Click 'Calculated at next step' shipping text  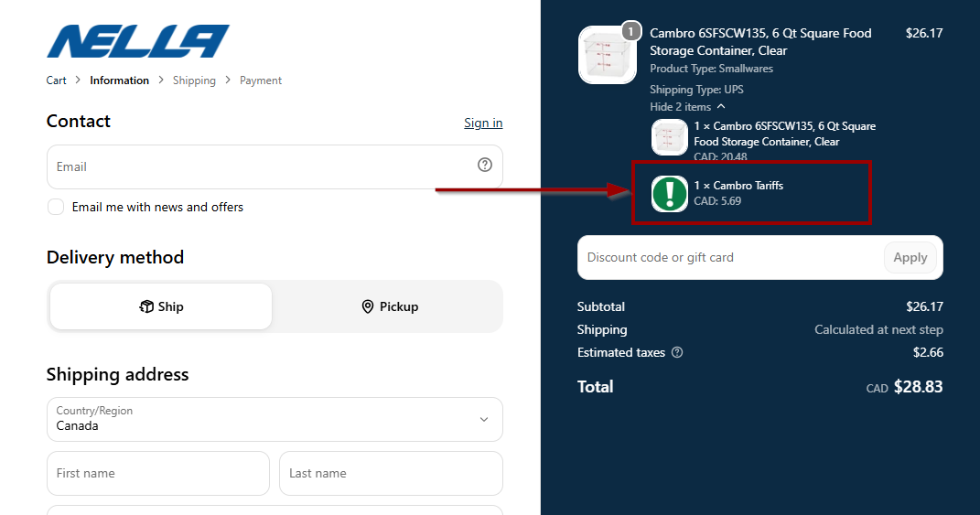878,330
